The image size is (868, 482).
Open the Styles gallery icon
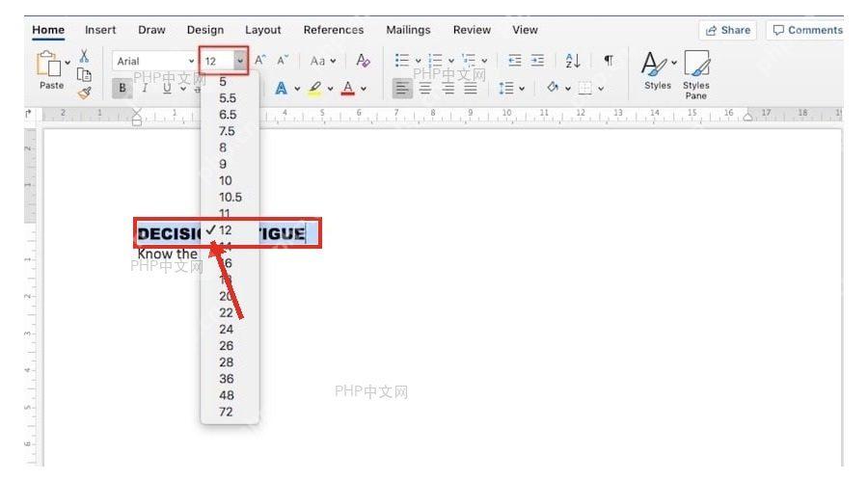(654, 65)
